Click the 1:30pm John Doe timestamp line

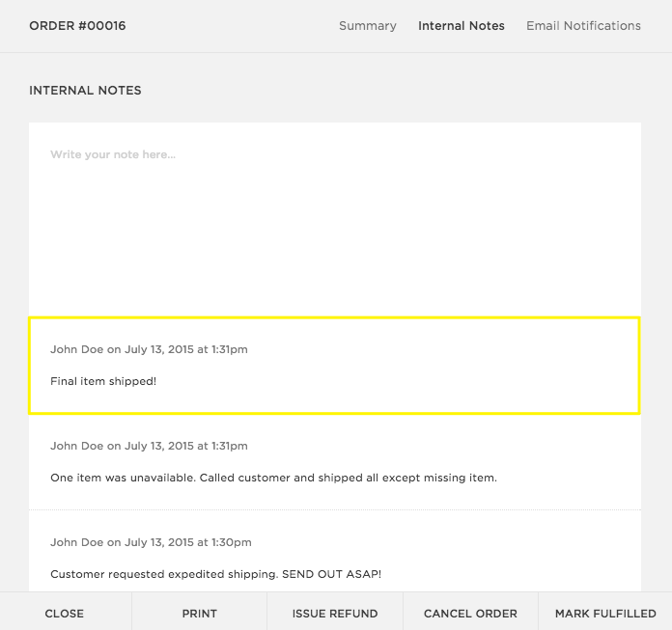[x=151, y=542]
